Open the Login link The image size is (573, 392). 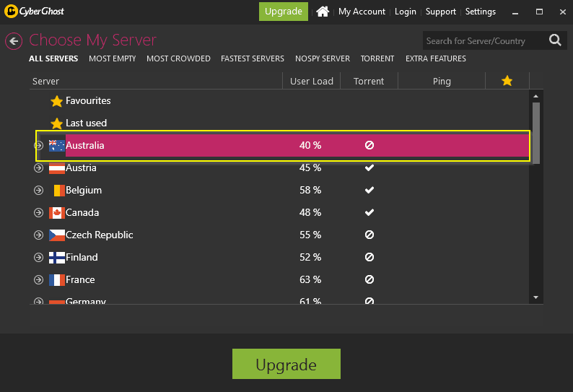pos(406,12)
